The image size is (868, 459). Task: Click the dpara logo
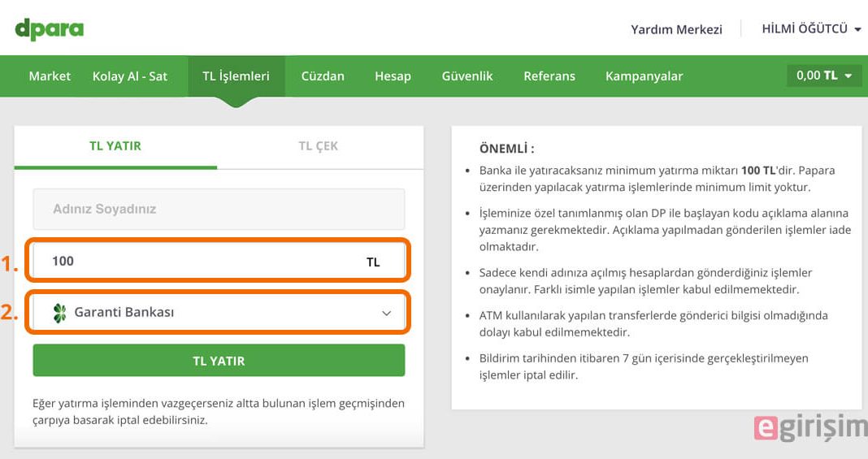pyautogui.click(x=50, y=28)
